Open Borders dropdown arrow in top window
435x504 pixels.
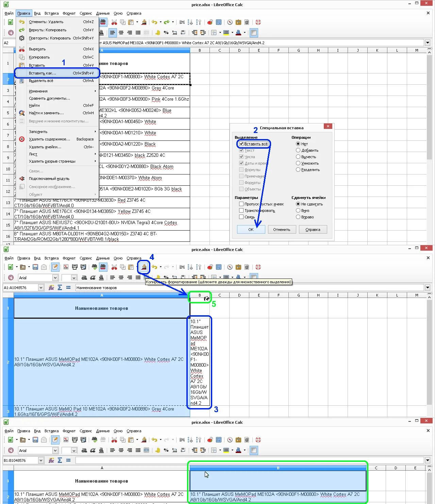[x=220, y=33]
